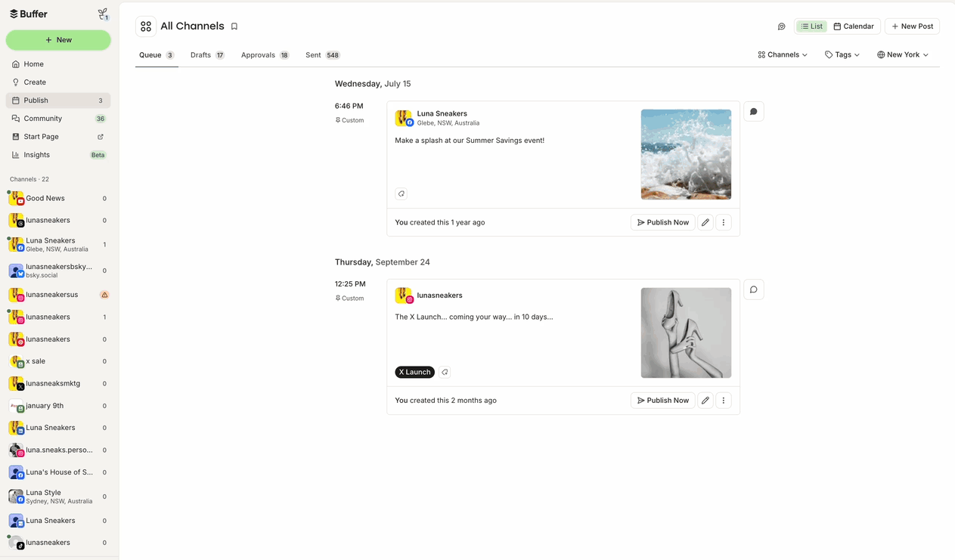
Task: Publish Now the Summer Savings post
Action: click(663, 222)
